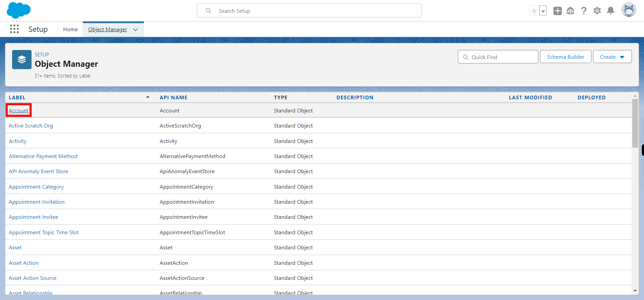644x300 pixels.
Task: Select the AppointmentTopicTimeSlot API name text
Action: [192, 233]
